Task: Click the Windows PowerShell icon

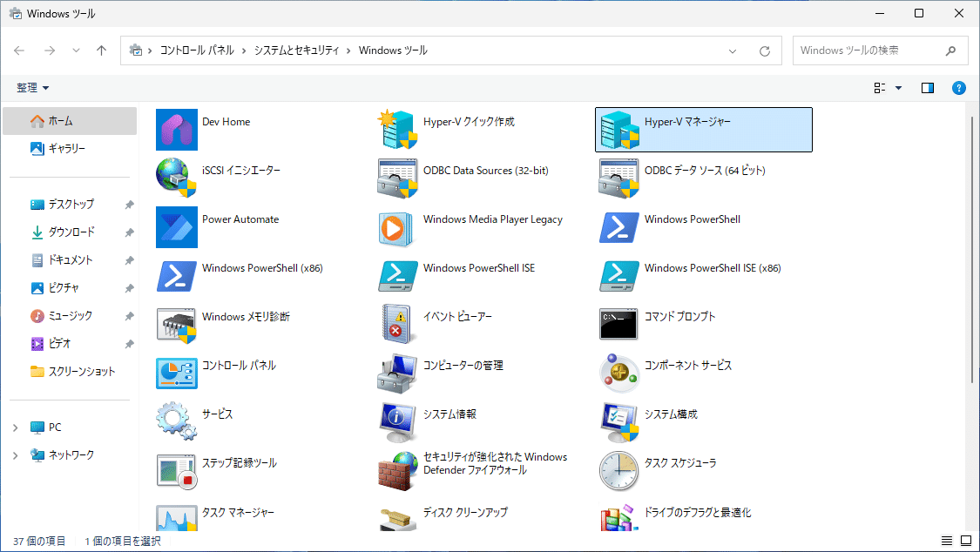Action: [x=618, y=226]
